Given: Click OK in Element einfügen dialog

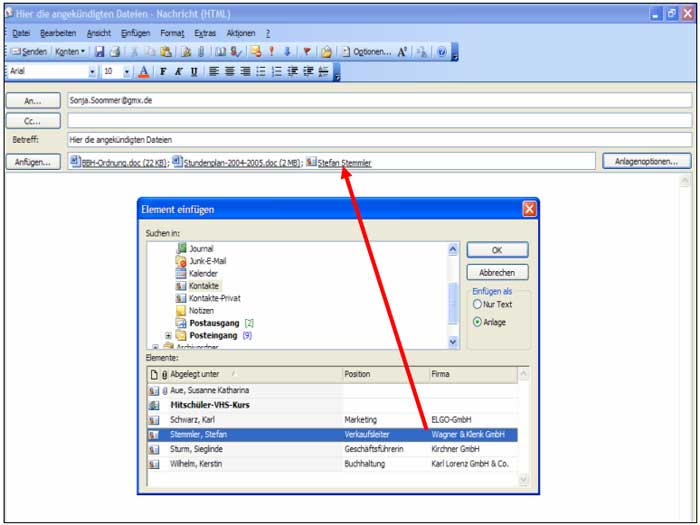Looking at the screenshot, I should coord(497,250).
